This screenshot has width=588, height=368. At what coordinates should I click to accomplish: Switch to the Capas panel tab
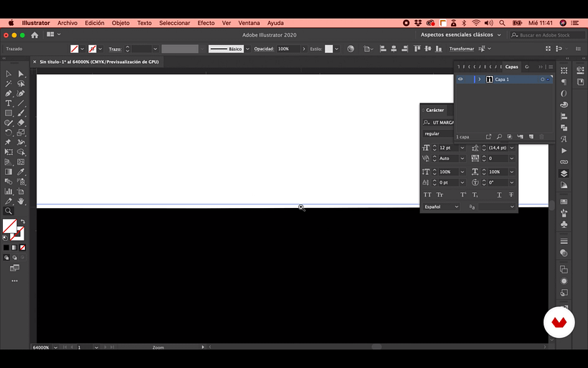511,67
